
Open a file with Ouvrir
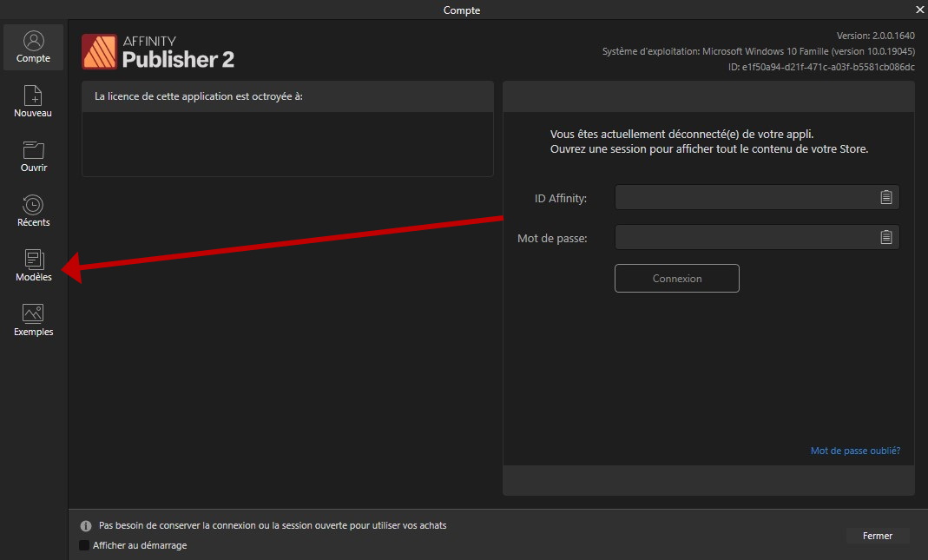click(33, 156)
